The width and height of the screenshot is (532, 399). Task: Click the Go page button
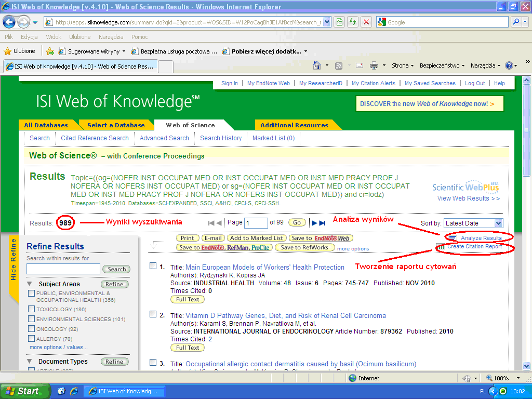pos(297,222)
